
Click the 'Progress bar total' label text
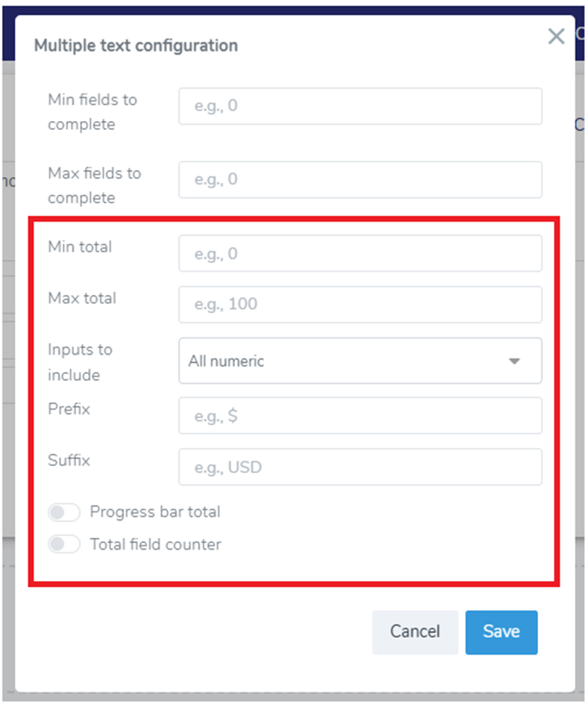tap(155, 512)
